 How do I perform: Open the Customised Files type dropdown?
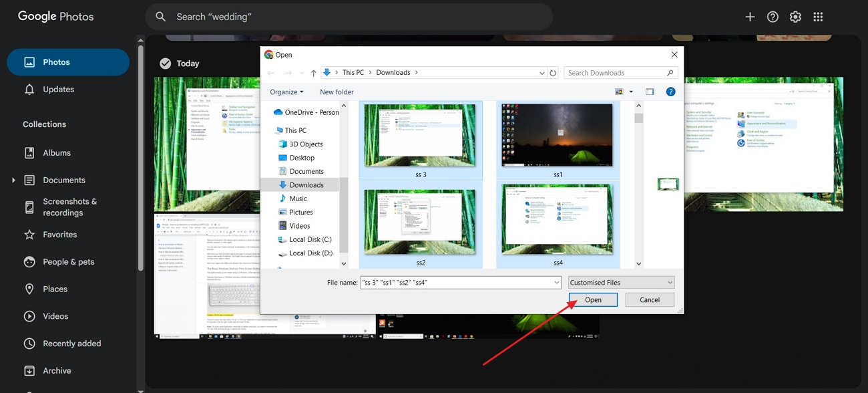[621, 283]
